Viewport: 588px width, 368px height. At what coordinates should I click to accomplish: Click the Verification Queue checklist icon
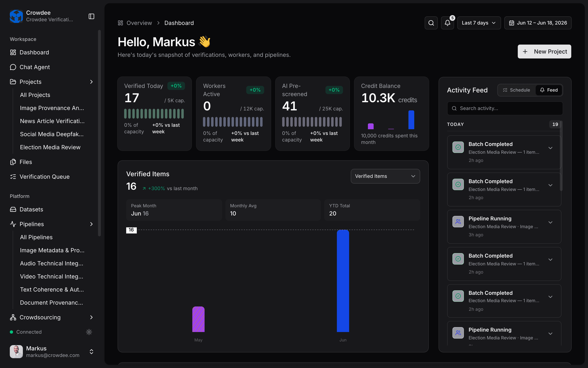(13, 177)
